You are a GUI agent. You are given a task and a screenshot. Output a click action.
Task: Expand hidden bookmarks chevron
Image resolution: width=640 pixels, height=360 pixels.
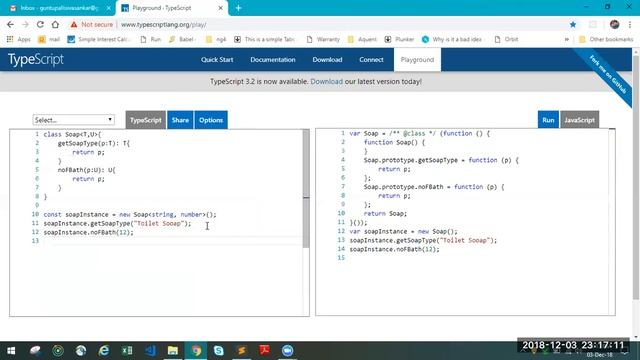[567, 39]
